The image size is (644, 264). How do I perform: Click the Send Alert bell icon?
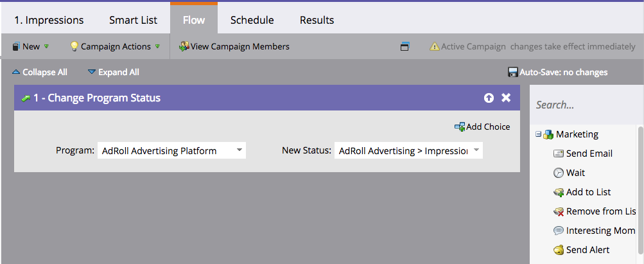click(x=558, y=250)
